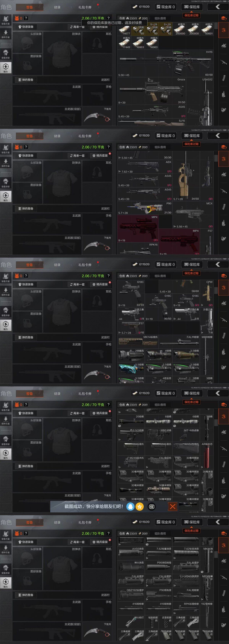Open 组队借用 tab beside the expiry tooltip

160,18
